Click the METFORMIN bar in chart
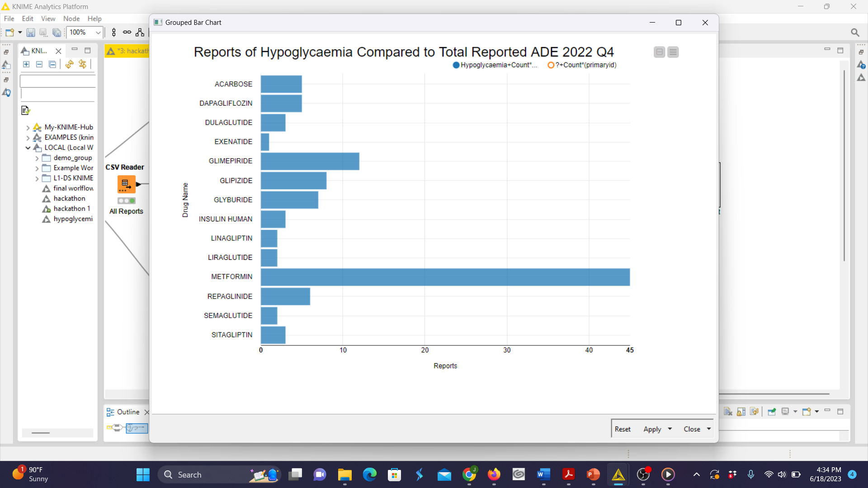The width and height of the screenshot is (868, 488). tap(445, 277)
